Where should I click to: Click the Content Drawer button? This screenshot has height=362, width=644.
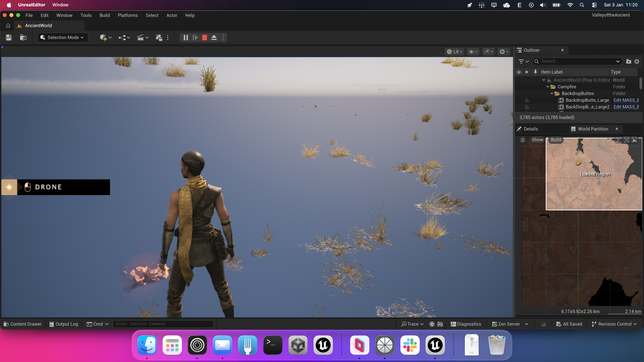(x=22, y=324)
